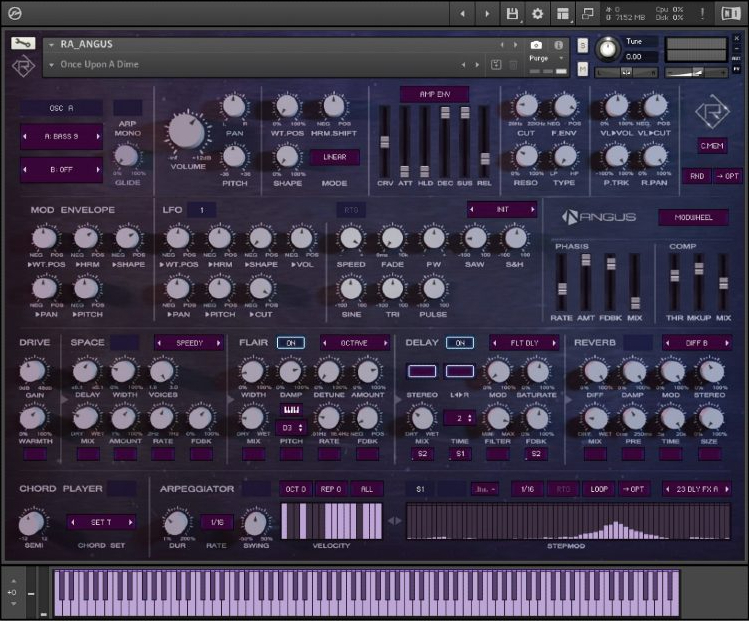Click the instrument info icon
The height and width of the screenshot is (621, 749).
coord(558,45)
